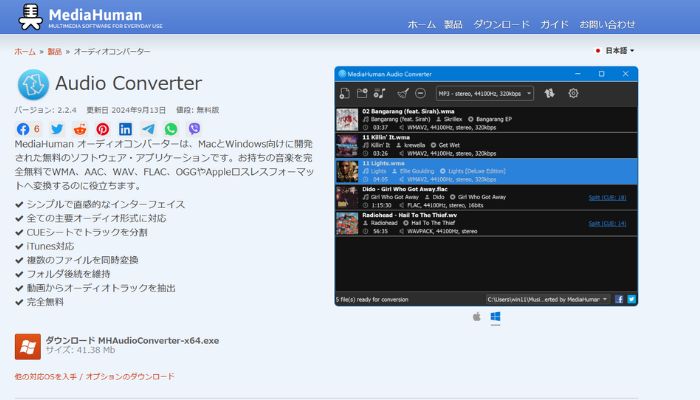Share on WhatsApp icon
This screenshot has width=700, height=400.
[171, 129]
